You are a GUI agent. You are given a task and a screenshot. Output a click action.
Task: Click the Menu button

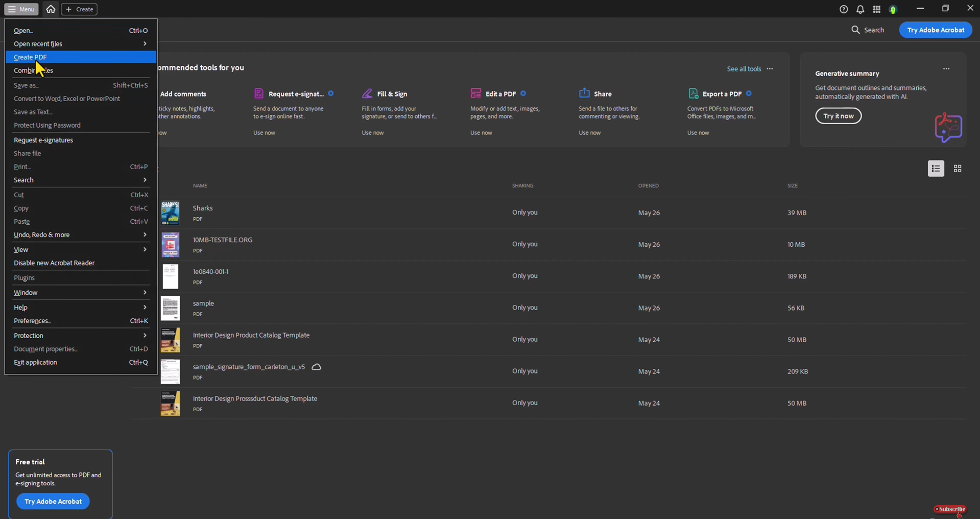click(21, 9)
